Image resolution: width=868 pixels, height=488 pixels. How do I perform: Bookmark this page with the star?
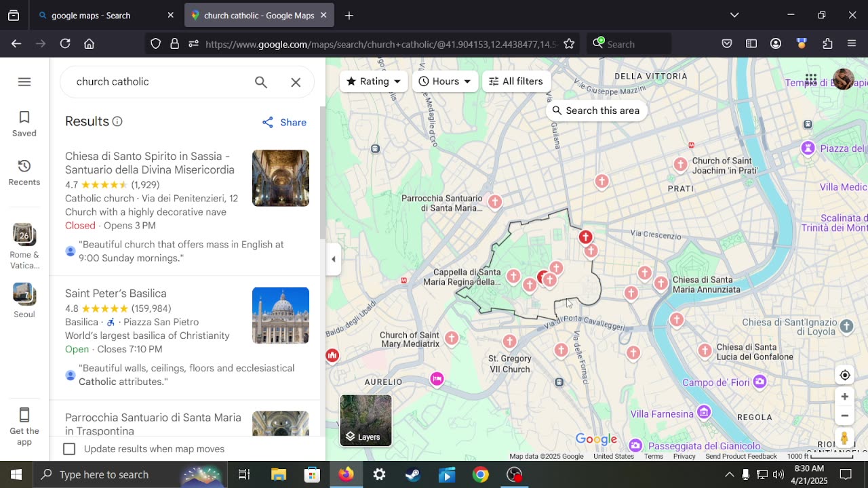coord(569,44)
